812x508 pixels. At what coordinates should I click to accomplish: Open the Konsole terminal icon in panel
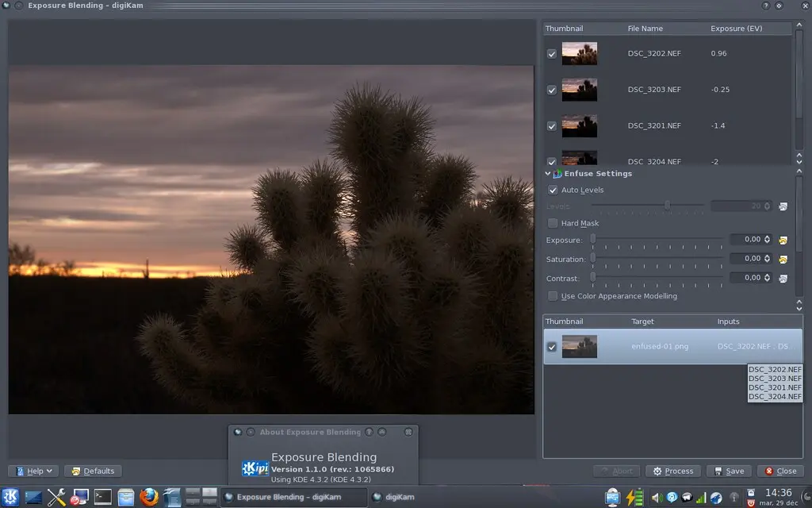click(x=103, y=497)
